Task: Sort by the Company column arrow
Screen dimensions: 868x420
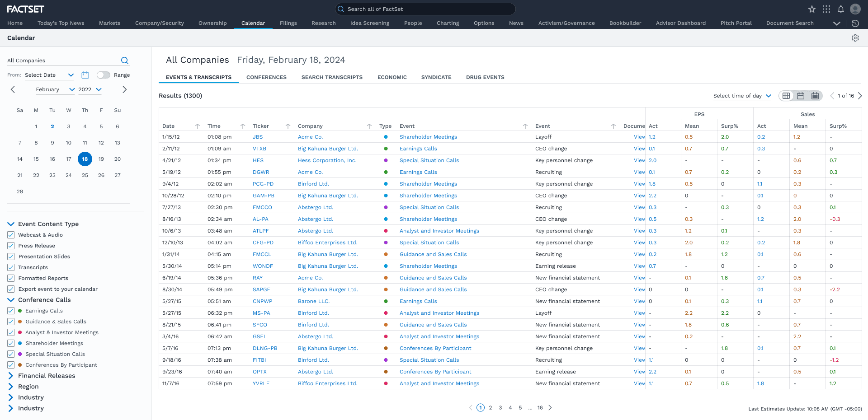Action: click(369, 126)
